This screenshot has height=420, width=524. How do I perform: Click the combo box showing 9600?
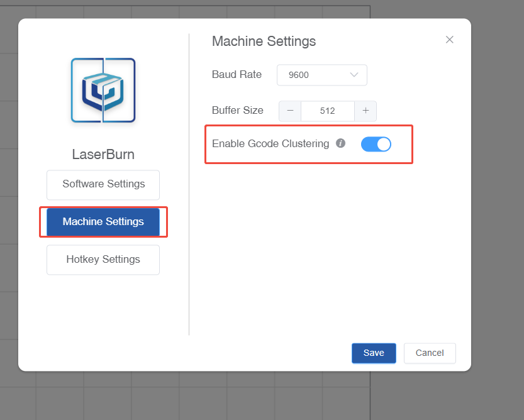[321, 75]
